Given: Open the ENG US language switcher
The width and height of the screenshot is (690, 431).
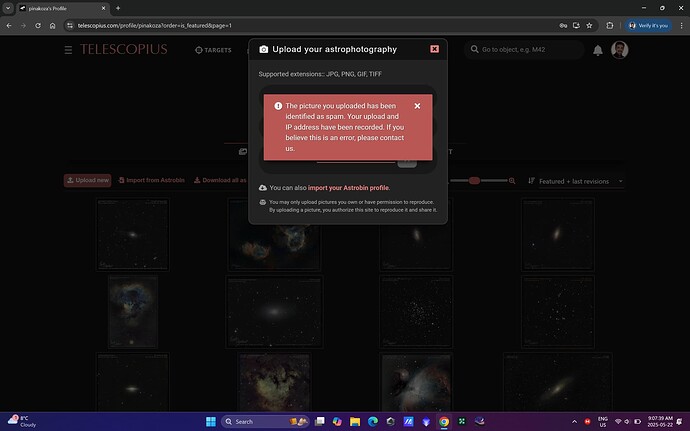Looking at the screenshot, I should coord(603,422).
